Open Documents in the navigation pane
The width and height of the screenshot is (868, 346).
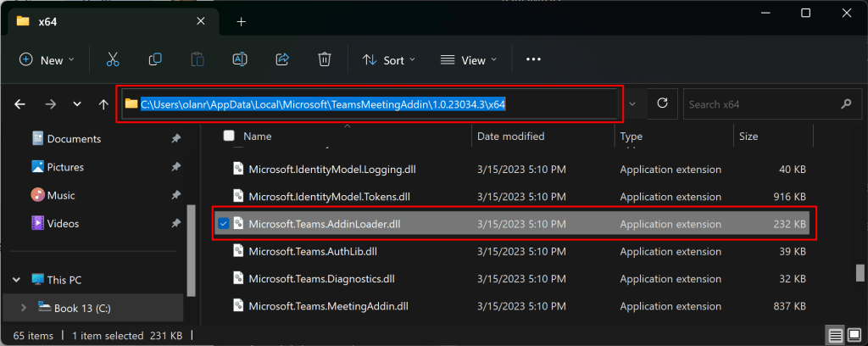point(74,139)
